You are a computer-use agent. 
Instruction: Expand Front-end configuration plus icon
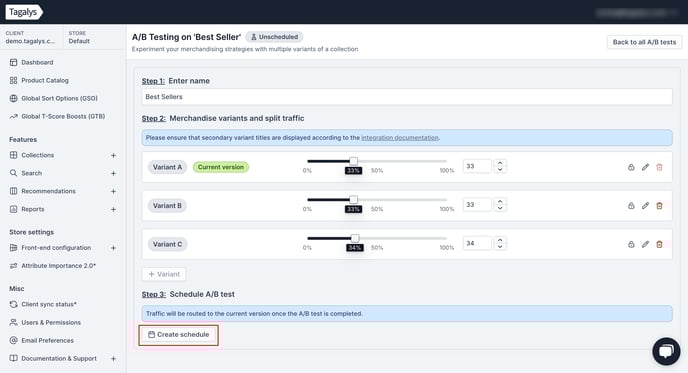(113, 248)
